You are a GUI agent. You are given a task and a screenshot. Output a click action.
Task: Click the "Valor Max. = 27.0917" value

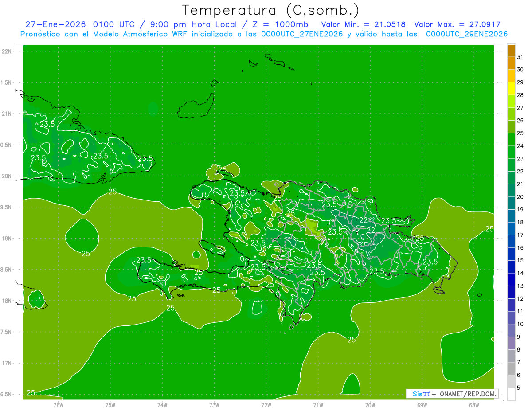(x=457, y=24)
